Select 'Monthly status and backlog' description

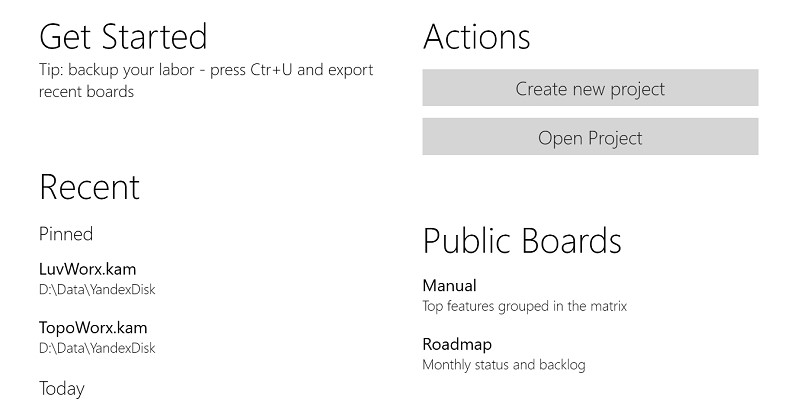click(504, 365)
